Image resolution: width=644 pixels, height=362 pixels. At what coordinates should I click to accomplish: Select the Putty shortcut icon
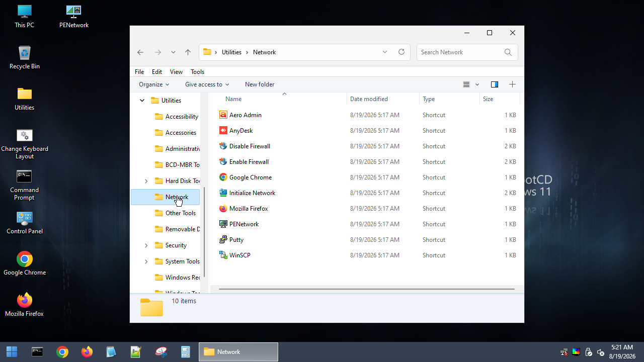223,239
